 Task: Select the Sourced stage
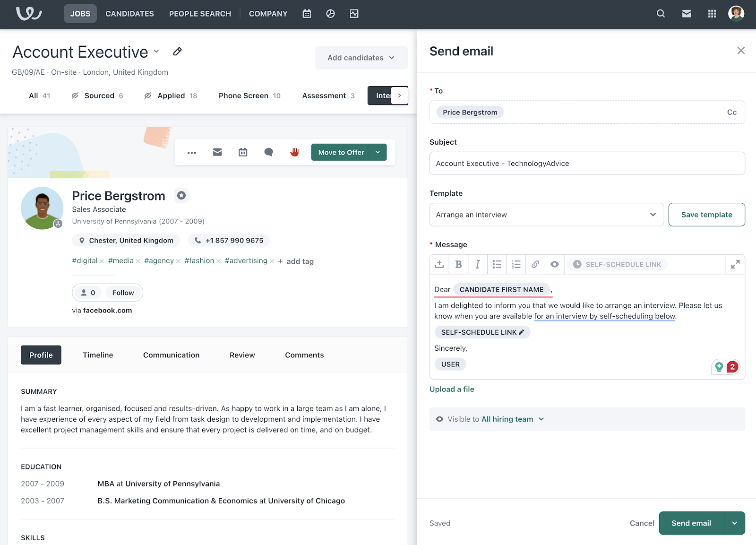coord(98,95)
